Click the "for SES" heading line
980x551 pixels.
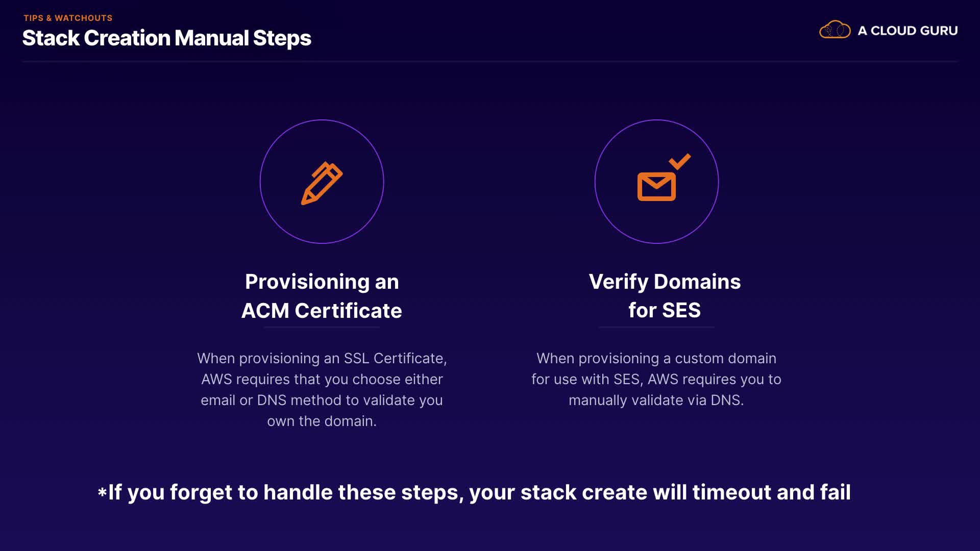(665, 310)
